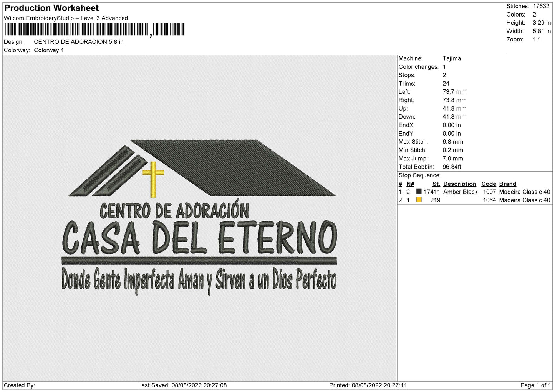The width and height of the screenshot is (555, 392).
Task: Click the Max Jump value 7.0 mm
Action: click(453, 159)
